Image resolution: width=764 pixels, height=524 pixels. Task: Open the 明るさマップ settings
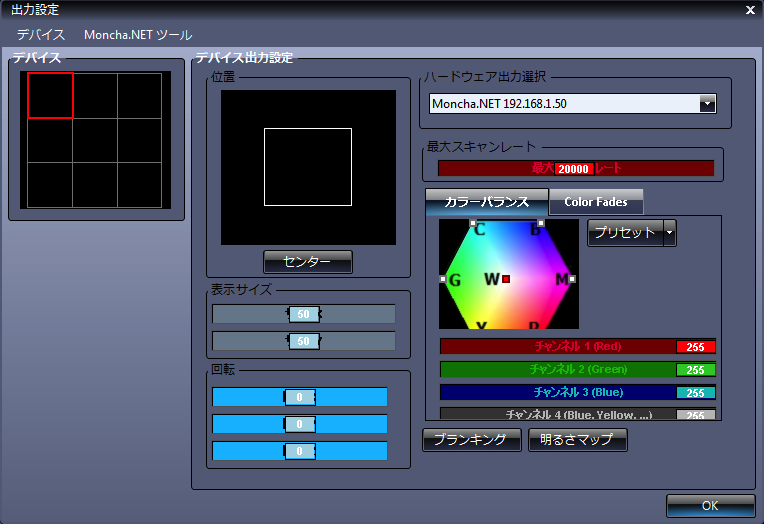(x=577, y=440)
